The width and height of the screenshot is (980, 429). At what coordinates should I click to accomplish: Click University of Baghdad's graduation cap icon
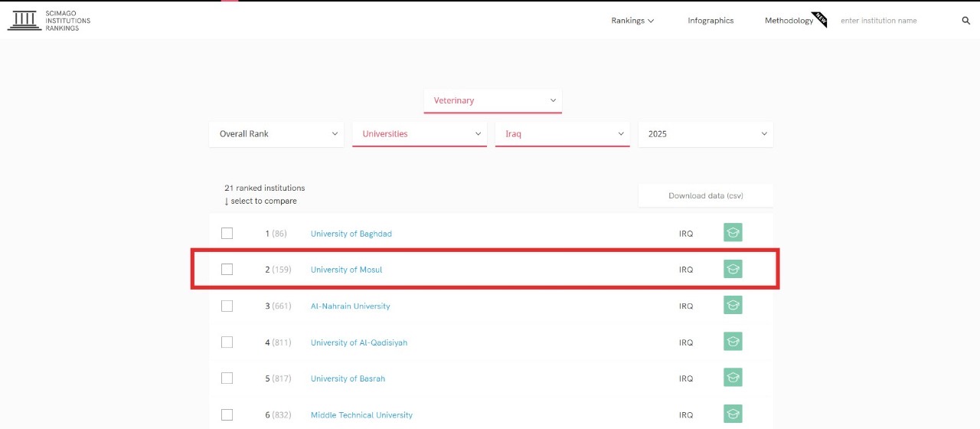[733, 233]
